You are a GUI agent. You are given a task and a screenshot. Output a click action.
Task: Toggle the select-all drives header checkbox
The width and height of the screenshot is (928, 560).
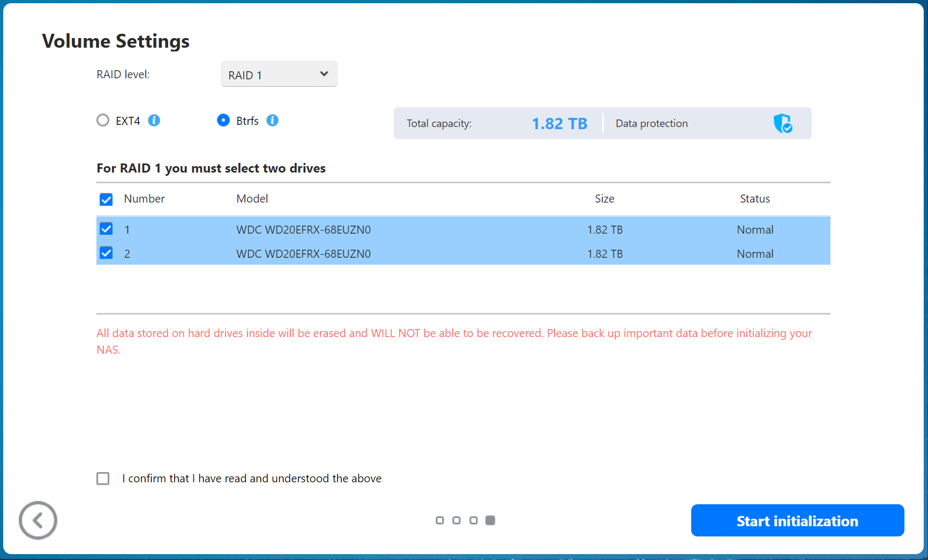(106, 199)
